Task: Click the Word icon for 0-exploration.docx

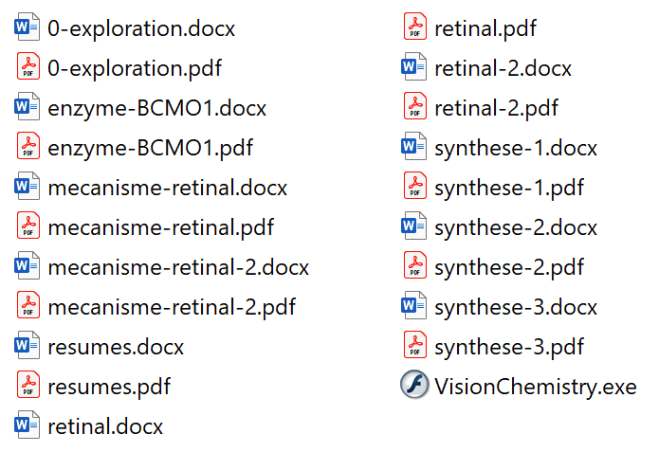Action: tap(28, 28)
